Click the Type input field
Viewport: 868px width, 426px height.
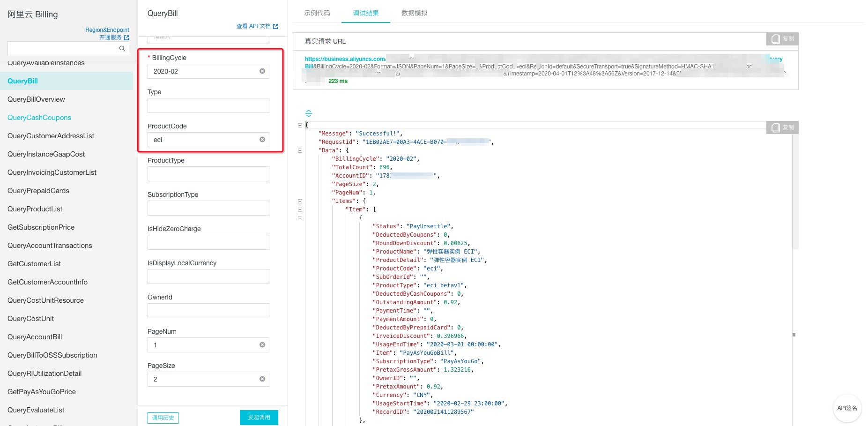coord(208,105)
